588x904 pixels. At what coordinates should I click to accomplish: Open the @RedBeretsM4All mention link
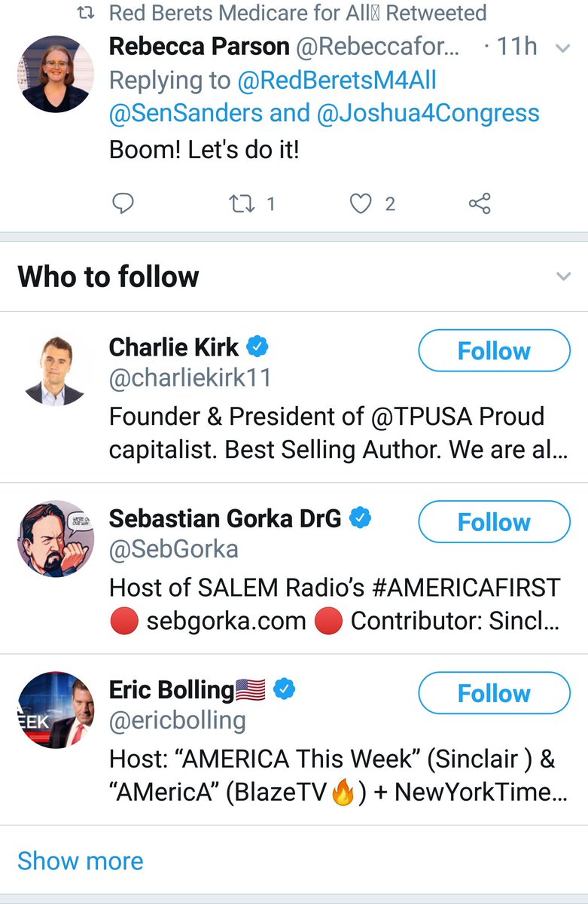(x=337, y=80)
